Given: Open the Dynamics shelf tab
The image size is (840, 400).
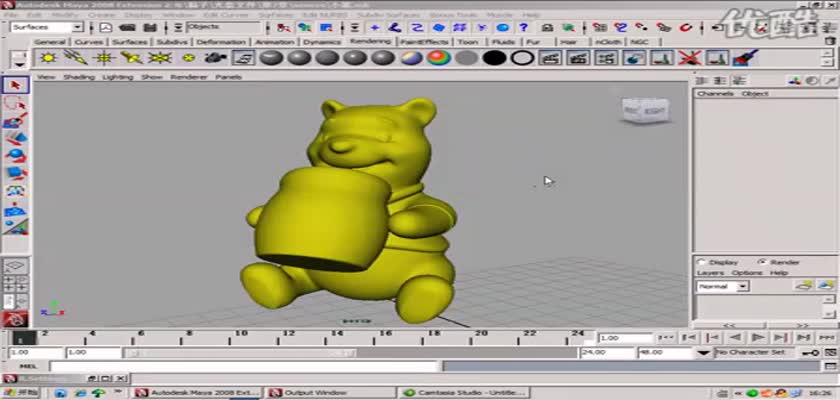Looking at the screenshot, I should click(322, 42).
